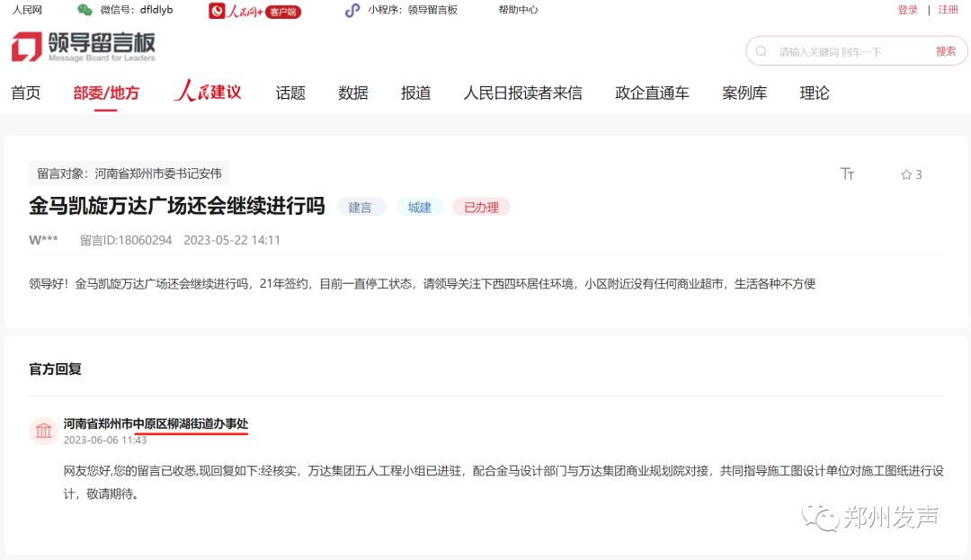
Task: Click the magnifier icon in search box
Action: (x=762, y=51)
